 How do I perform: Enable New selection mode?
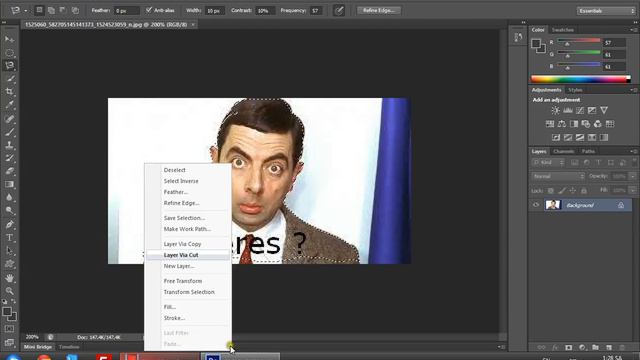pos(39,10)
